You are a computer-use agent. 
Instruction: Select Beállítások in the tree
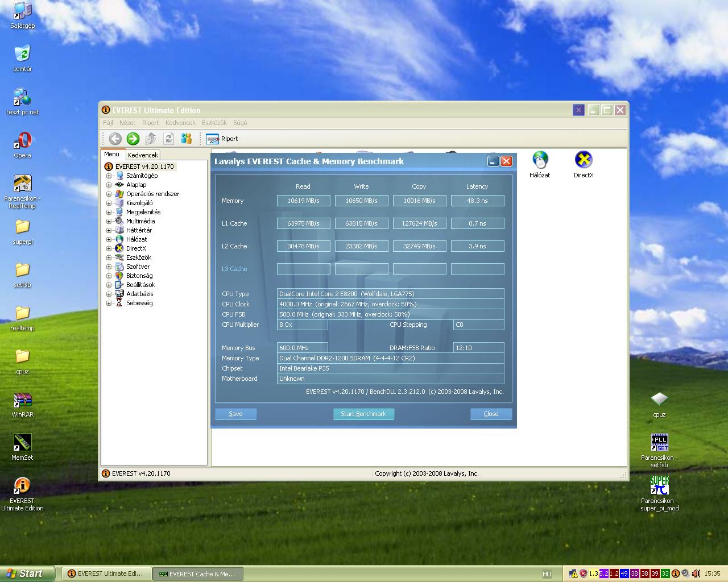coord(140,285)
